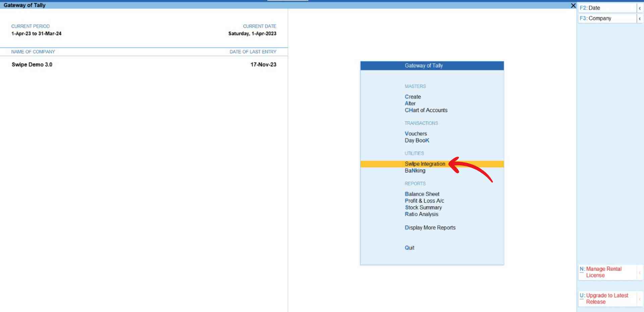Click the REPORTS section heading
Screen dimensions: 644x312
coord(415,184)
